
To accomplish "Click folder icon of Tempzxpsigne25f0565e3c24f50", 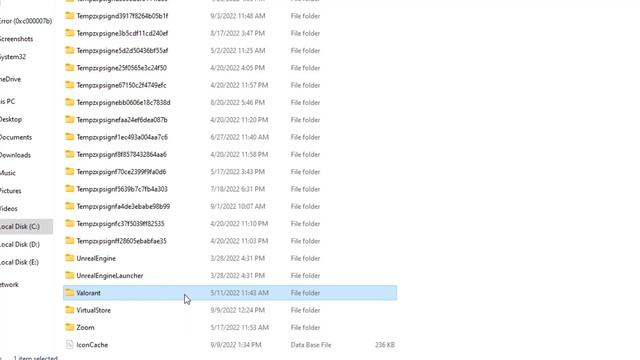I will (70, 67).
